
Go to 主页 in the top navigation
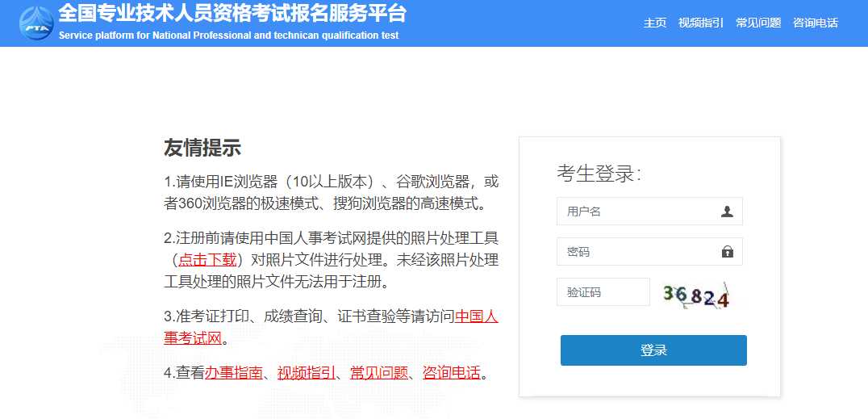coord(654,23)
